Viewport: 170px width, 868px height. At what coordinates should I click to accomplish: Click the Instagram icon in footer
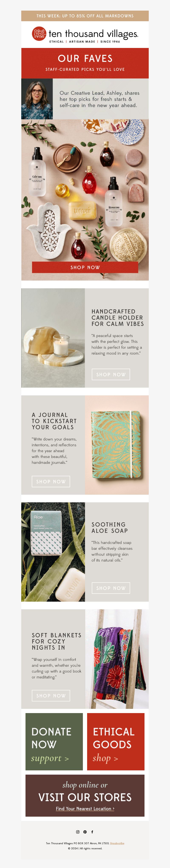[x=78, y=832]
